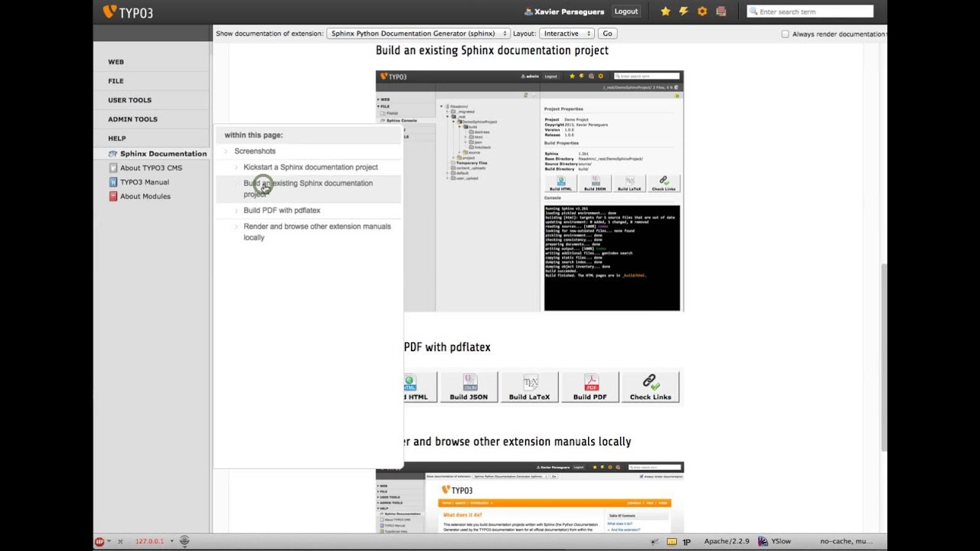This screenshot has width=980, height=551.
Task: Click the page vertical scrollbar
Action: 884,358
